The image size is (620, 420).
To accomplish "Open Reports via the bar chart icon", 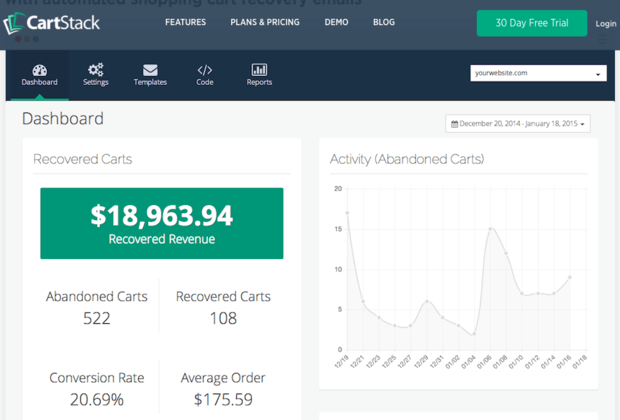I will 259,70.
